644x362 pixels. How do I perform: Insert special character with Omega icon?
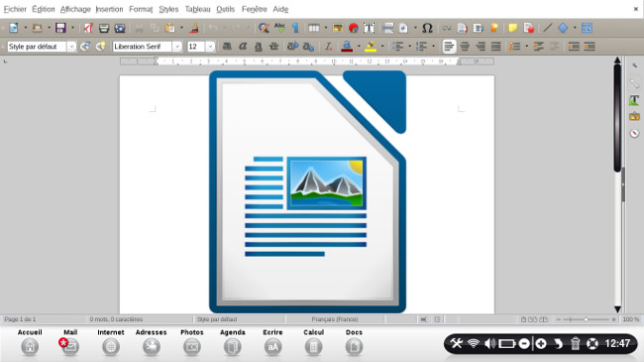pos(427,28)
